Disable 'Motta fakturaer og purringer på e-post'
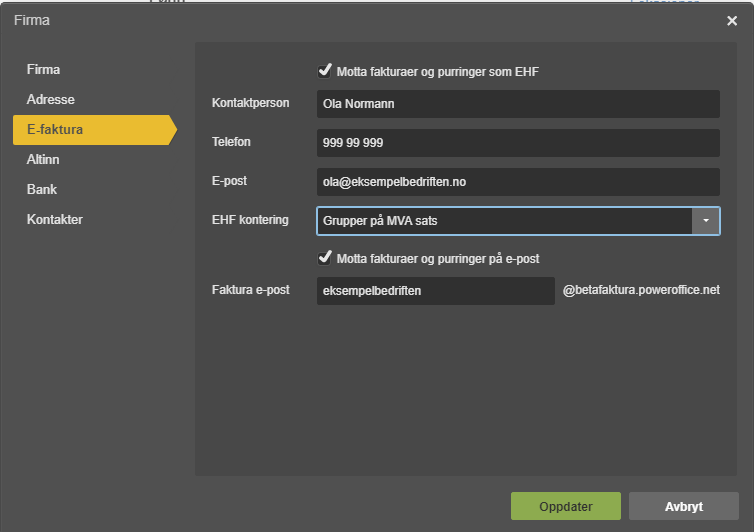 click(x=324, y=258)
